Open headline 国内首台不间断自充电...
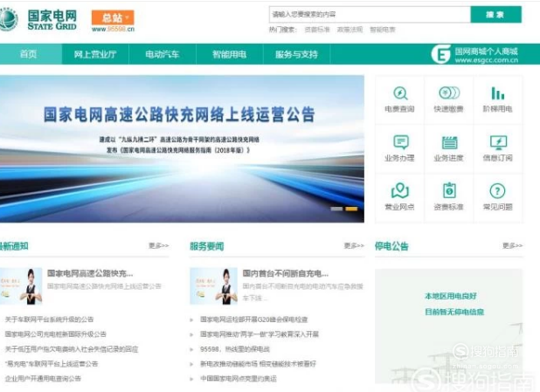The width and height of the screenshot is (540, 392). point(286,273)
